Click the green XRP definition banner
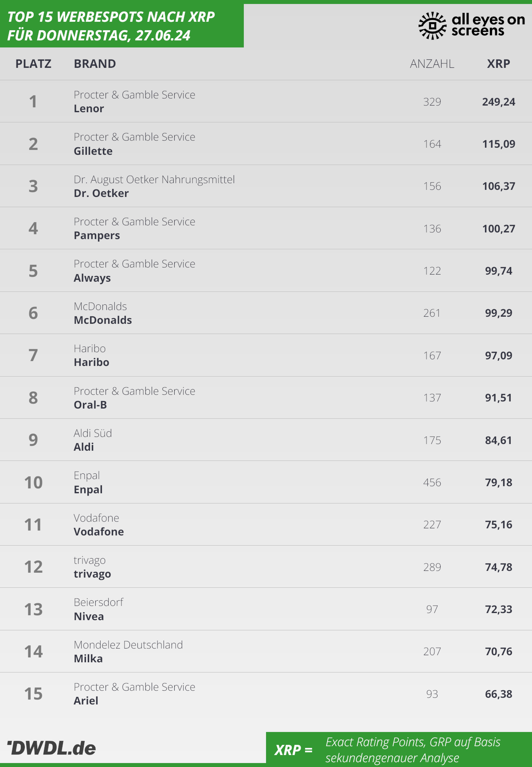The image size is (532, 767). (x=399, y=749)
